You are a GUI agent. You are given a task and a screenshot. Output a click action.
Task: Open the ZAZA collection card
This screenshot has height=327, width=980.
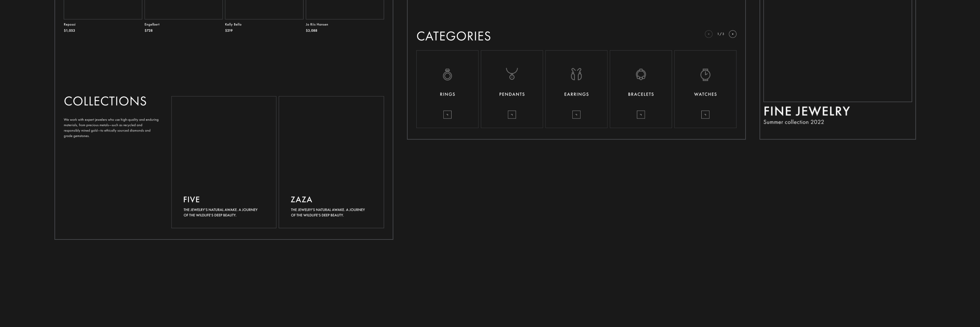click(x=331, y=162)
